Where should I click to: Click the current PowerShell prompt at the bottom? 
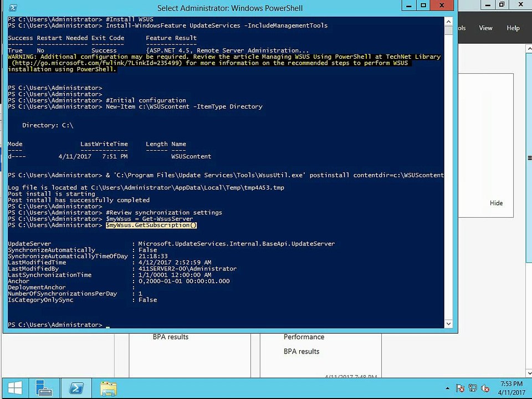tap(58, 325)
